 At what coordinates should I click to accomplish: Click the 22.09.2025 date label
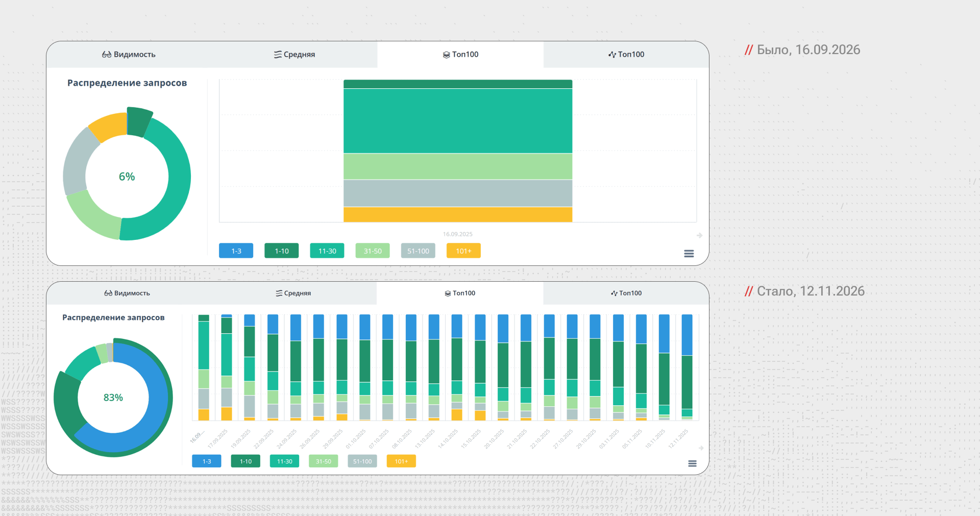[x=264, y=438]
